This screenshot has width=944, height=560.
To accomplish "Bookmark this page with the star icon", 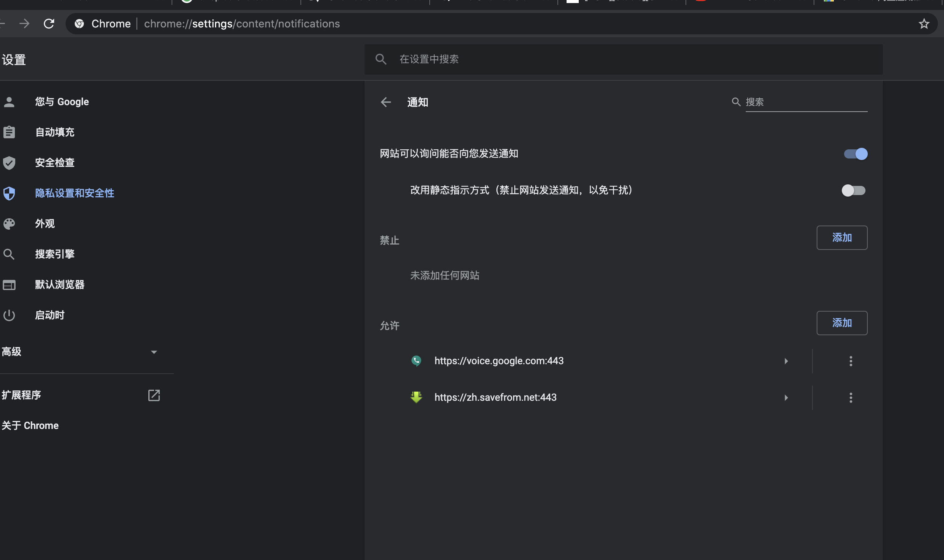I will 924,24.
